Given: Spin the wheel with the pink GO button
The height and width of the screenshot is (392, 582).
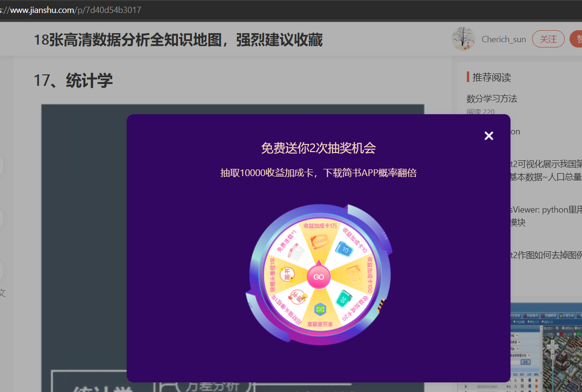Looking at the screenshot, I should pos(319,276).
